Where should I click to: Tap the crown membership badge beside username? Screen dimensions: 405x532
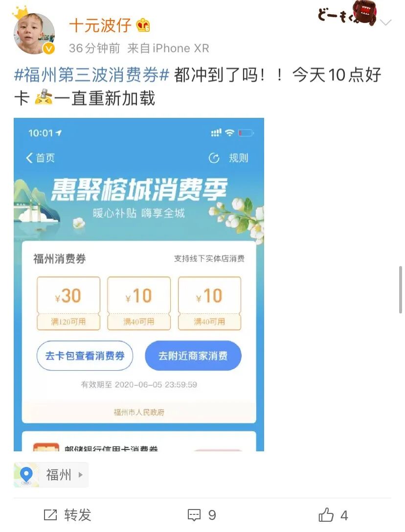tap(143, 25)
